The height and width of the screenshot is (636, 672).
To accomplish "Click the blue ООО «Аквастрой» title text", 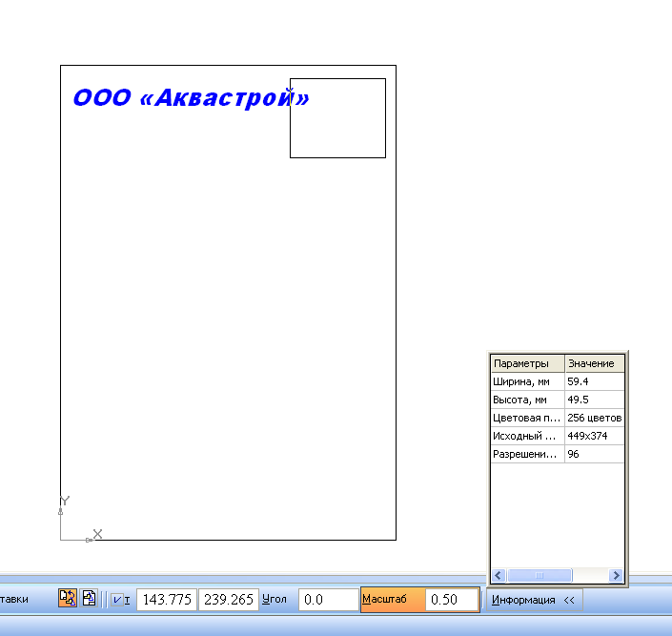I will click(x=192, y=98).
